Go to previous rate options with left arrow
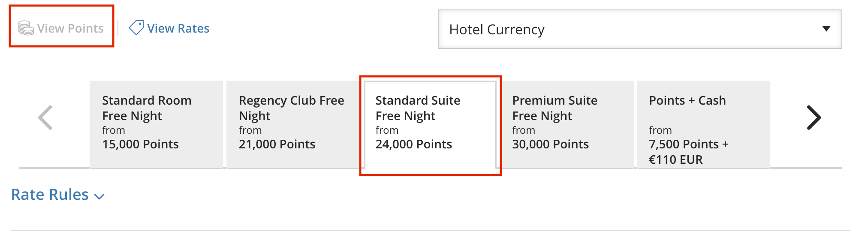The image size is (868, 241). 45,117
